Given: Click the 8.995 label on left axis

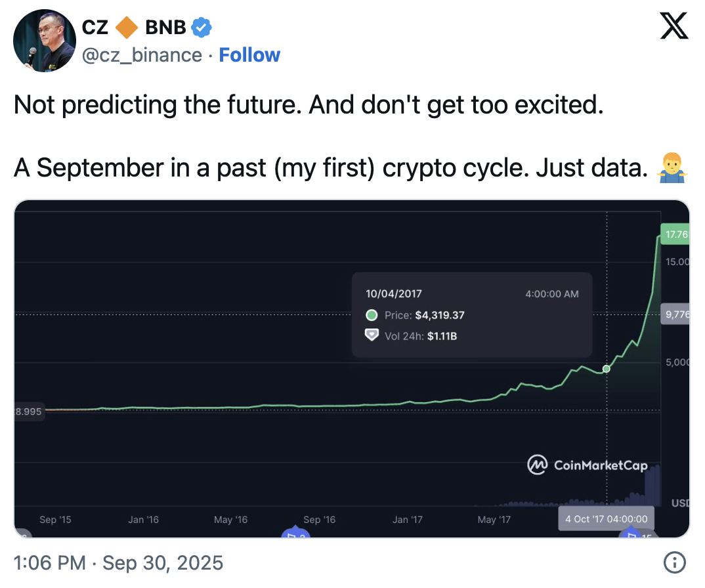Looking at the screenshot, I should point(29,411).
